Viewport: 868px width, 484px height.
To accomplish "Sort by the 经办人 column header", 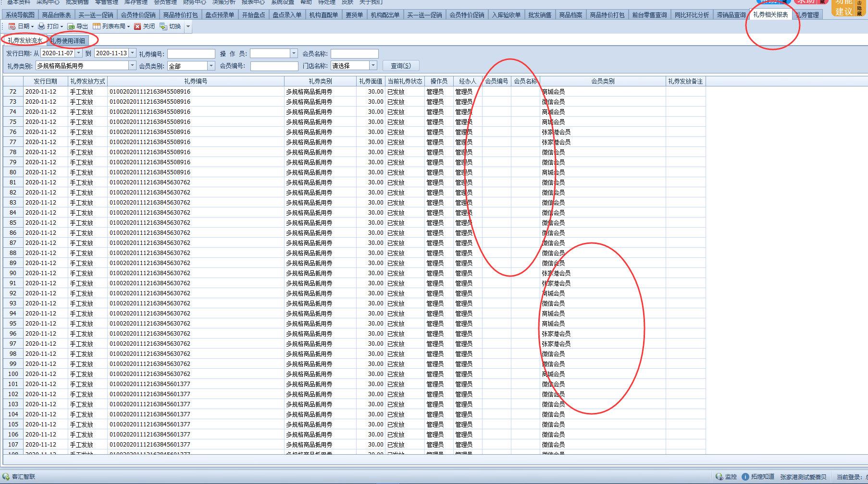I will click(468, 81).
